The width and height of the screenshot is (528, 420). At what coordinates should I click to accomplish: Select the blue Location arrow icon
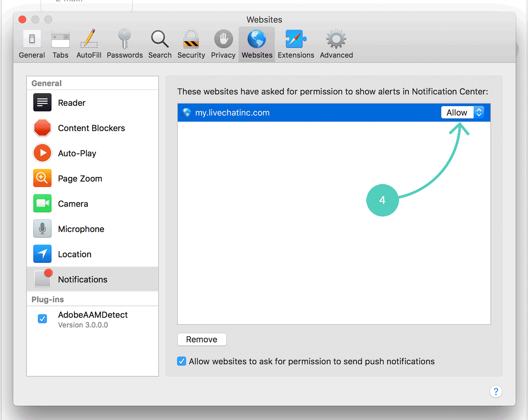pyautogui.click(x=42, y=254)
